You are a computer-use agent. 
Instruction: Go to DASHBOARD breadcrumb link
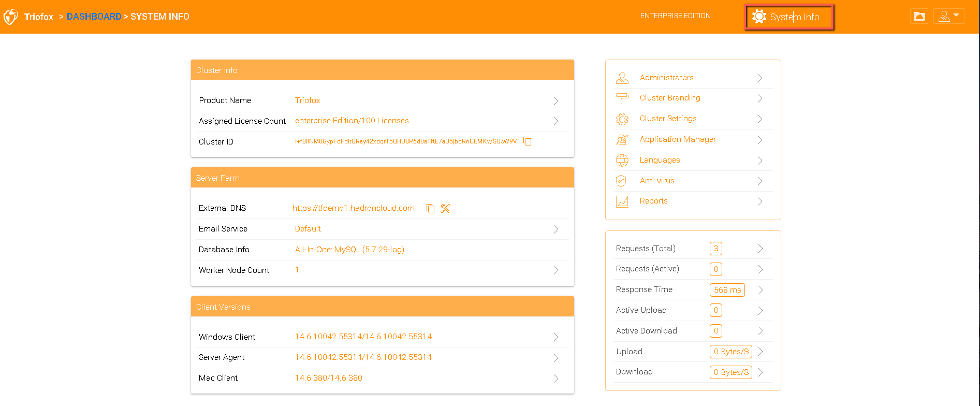pyautogui.click(x=94, y=17)
